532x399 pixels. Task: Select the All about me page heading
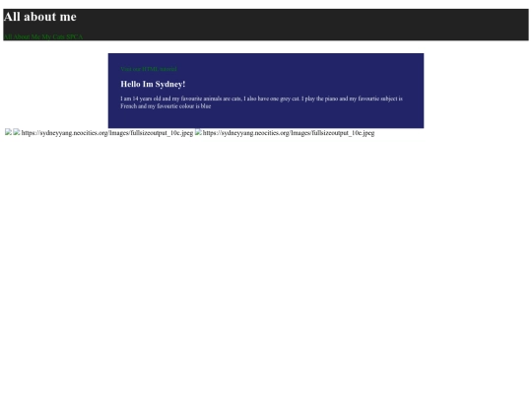(x=40, y=17)
